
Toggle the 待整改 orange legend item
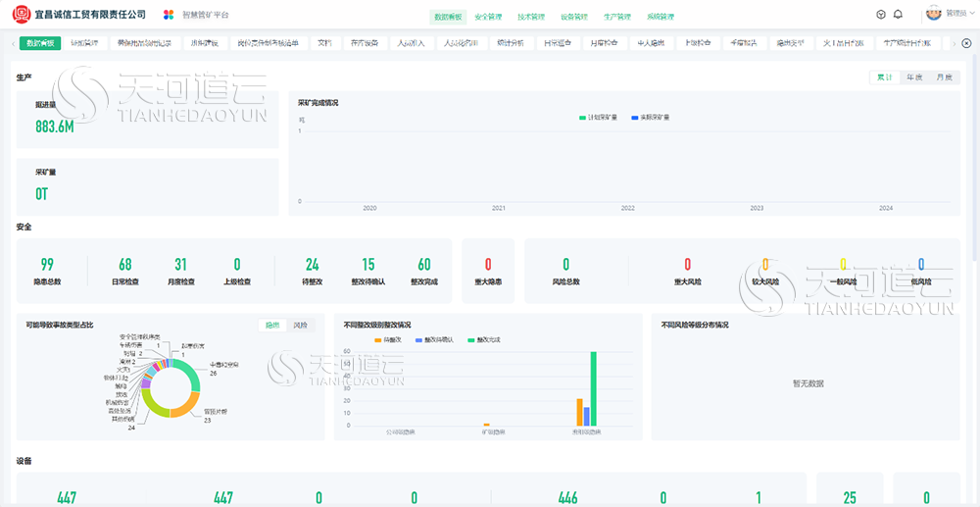click(x=388, y=339)
